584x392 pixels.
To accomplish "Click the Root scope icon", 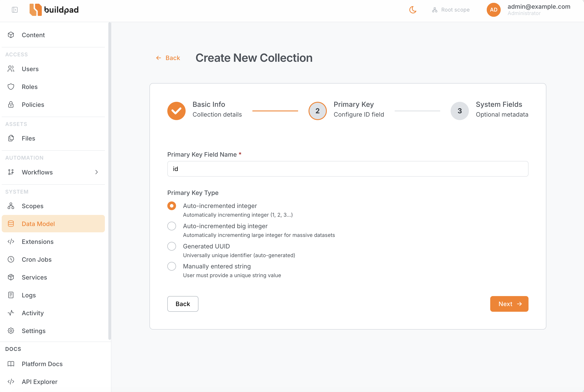I will coord(435,10).
